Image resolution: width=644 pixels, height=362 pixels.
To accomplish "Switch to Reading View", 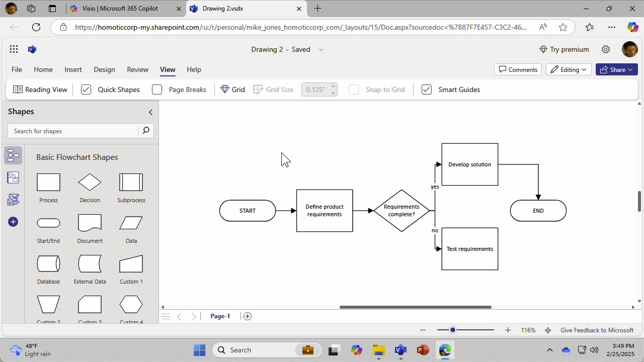I will click(x=40, y=89).
